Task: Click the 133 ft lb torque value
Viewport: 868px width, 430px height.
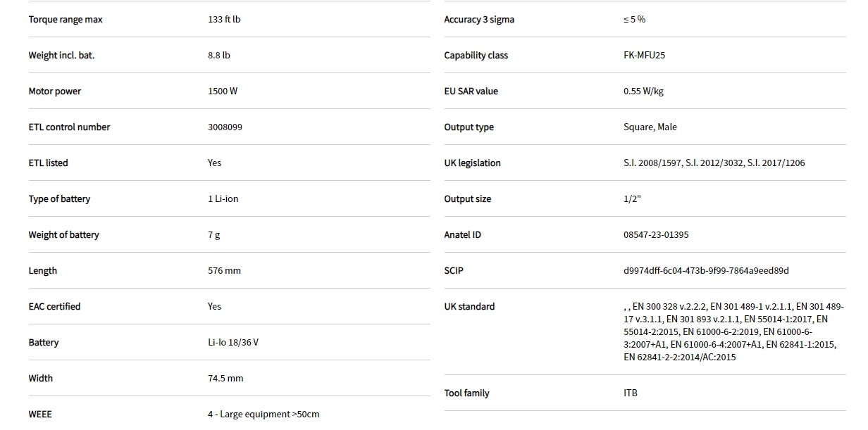Action: pyautogui.click(x=224, y=20)
